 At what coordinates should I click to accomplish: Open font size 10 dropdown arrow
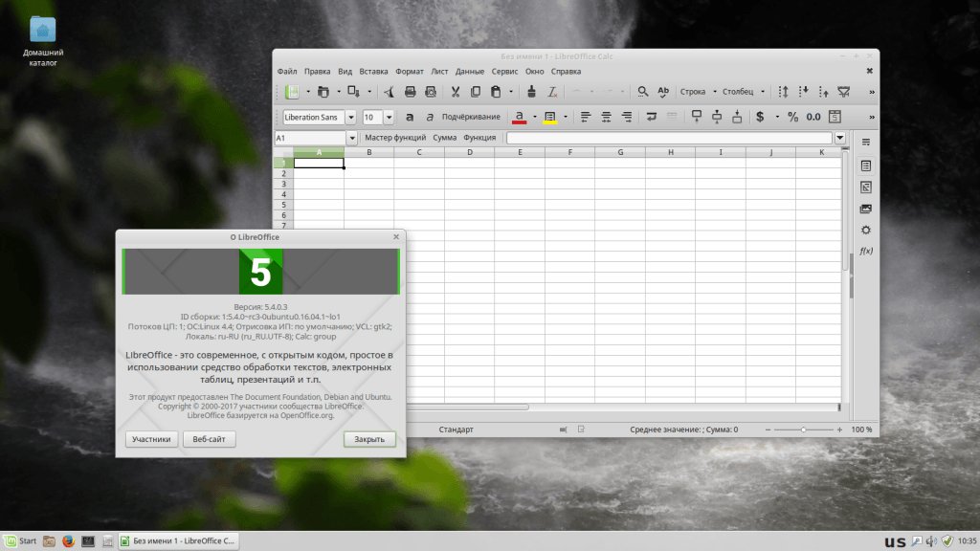pos(389,118)
